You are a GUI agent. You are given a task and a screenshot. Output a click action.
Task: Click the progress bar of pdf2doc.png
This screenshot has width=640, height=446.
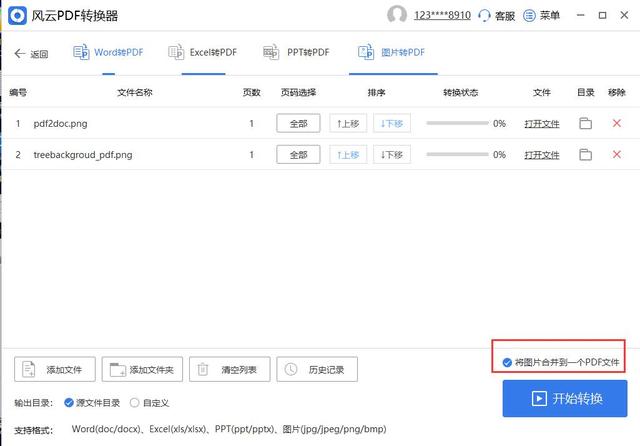pos(457,123)
